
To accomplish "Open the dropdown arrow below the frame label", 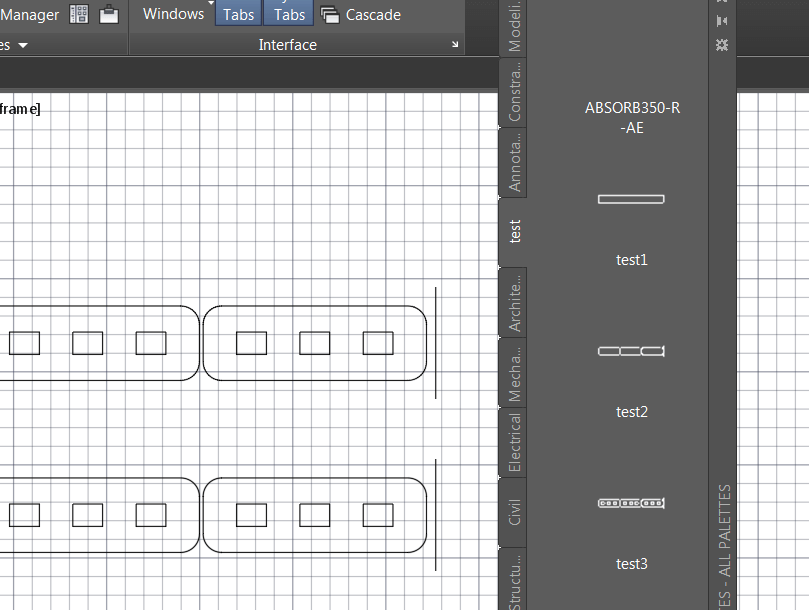I will click(22, 45).
